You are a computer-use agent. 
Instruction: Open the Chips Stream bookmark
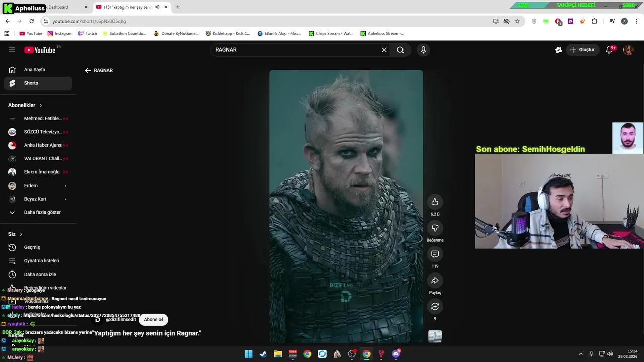point(331,34)
